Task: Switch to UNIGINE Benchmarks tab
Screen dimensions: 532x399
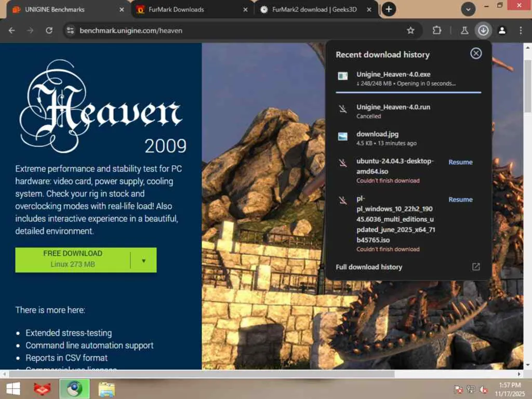Action: coord(68,9)
